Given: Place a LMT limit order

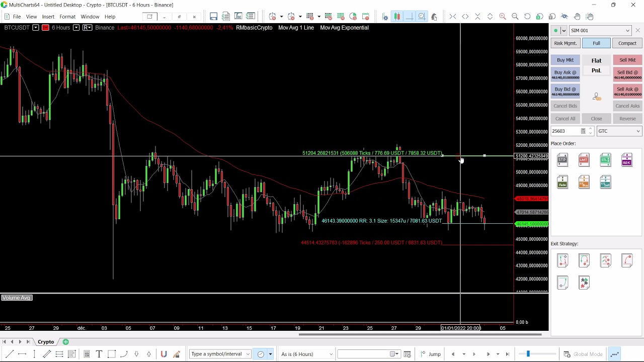Looking at the screenshot, I should click(584, 160).
